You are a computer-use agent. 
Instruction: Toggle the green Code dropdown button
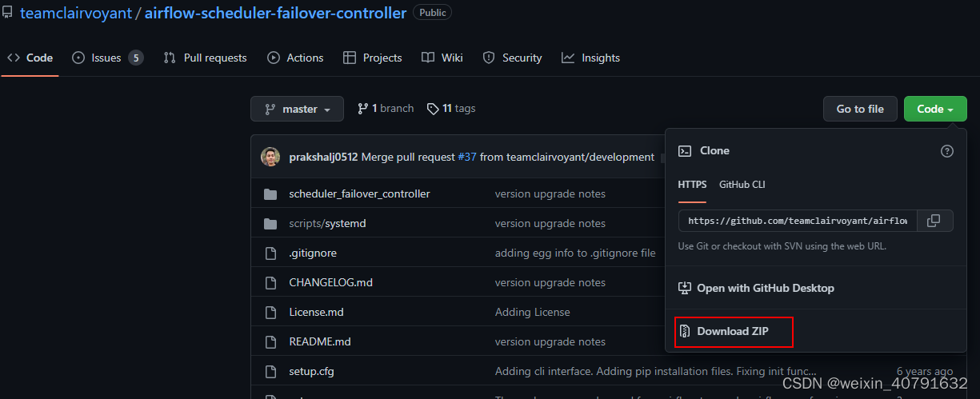[x=935, y=109]
